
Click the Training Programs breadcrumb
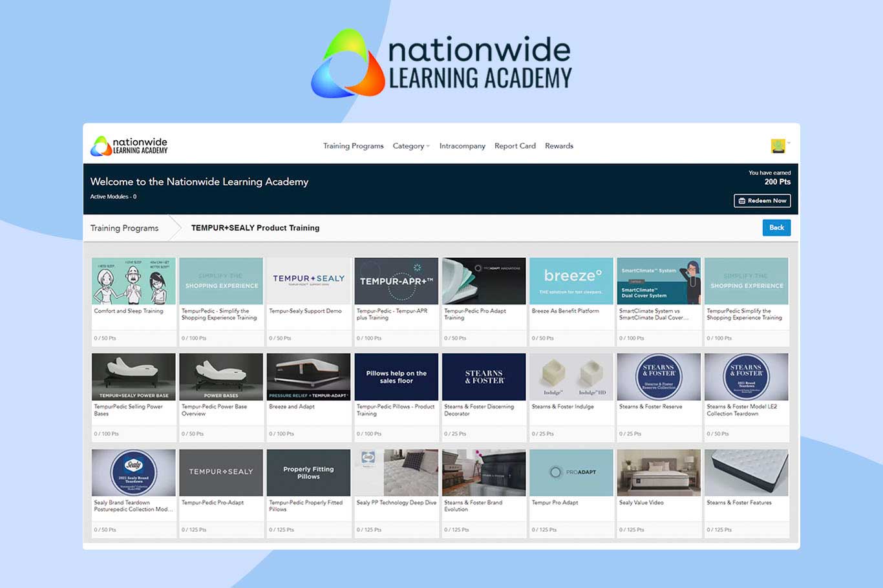click(124, 228)
